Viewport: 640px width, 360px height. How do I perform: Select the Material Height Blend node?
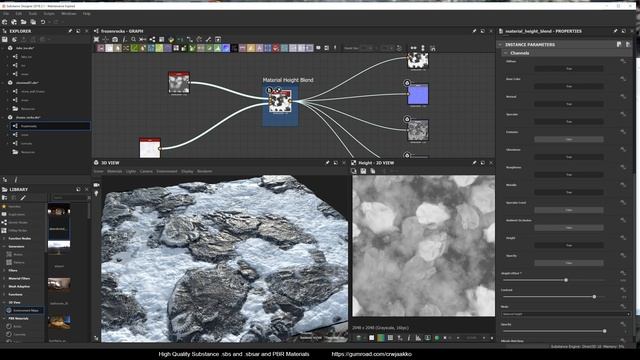(x=280, y=102)
